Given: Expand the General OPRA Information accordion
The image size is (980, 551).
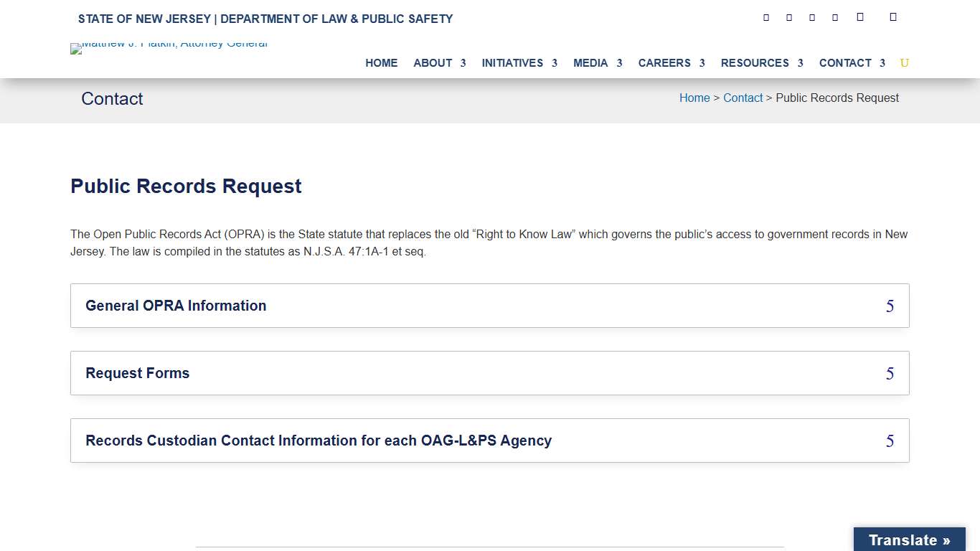Looking at the screenshot, I should [490, 306].
